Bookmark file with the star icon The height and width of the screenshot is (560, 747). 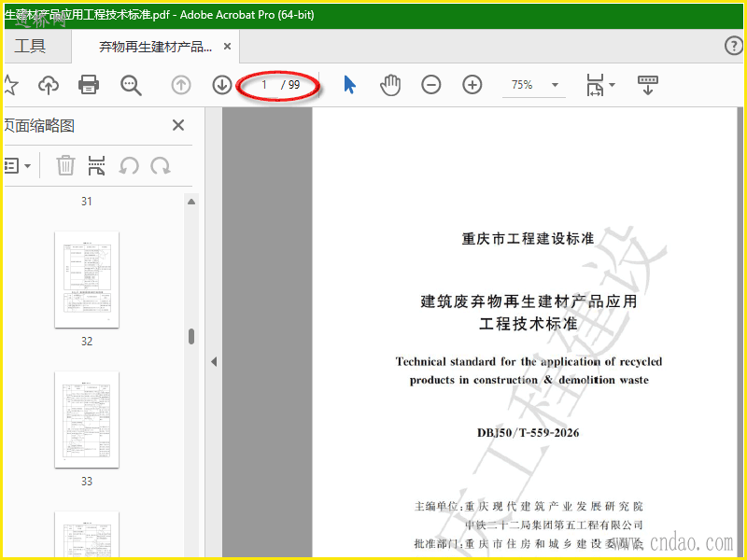10,85
